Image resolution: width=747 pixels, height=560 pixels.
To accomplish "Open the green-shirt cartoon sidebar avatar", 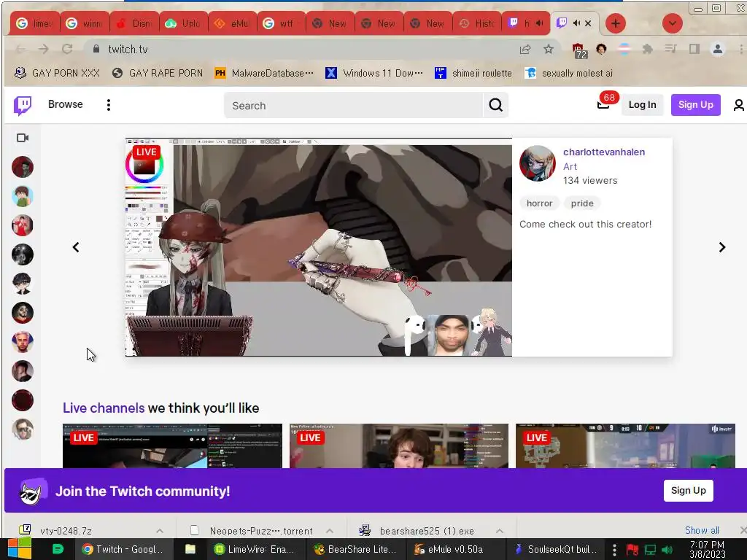I will pos(23,196).
